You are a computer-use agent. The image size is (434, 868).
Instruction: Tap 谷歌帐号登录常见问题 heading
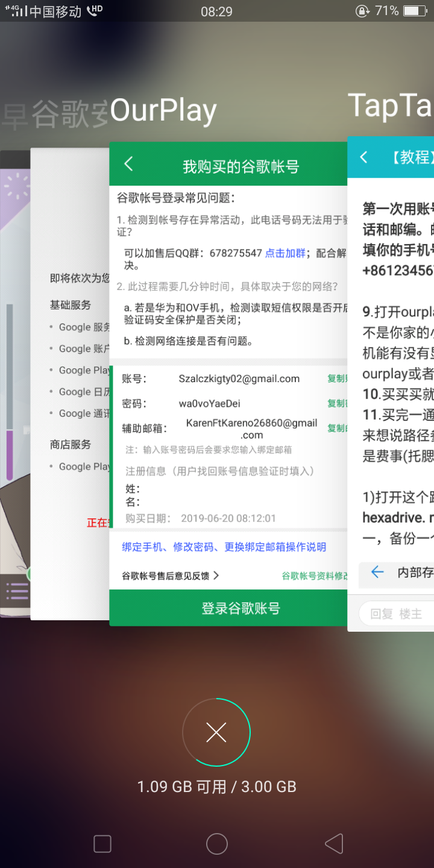click(175, 197)
